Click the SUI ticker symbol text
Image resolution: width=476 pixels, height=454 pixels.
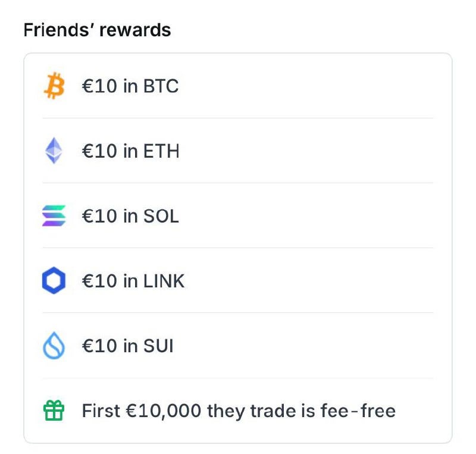158,346
